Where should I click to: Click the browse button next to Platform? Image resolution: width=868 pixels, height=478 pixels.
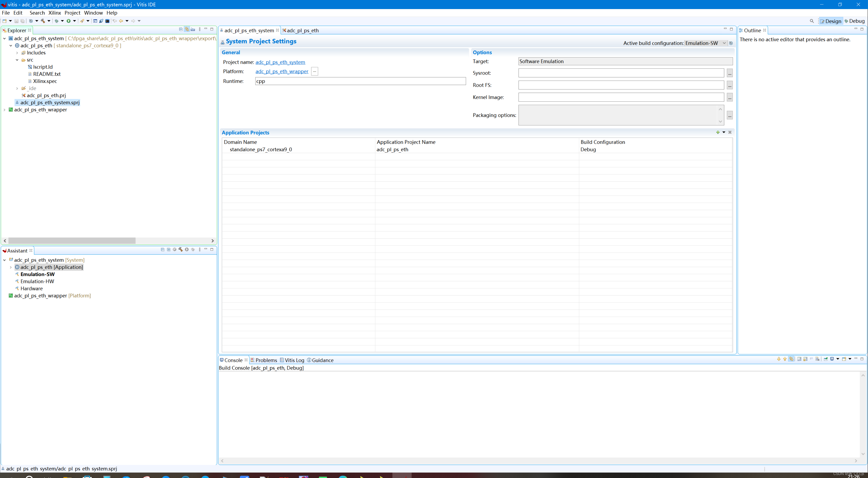coord(314,71)
